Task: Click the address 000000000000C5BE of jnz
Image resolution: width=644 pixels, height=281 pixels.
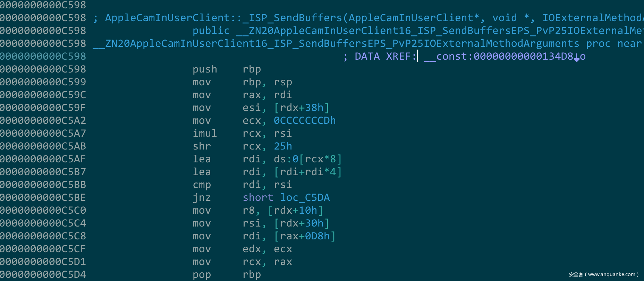Action: pos(43,198)
